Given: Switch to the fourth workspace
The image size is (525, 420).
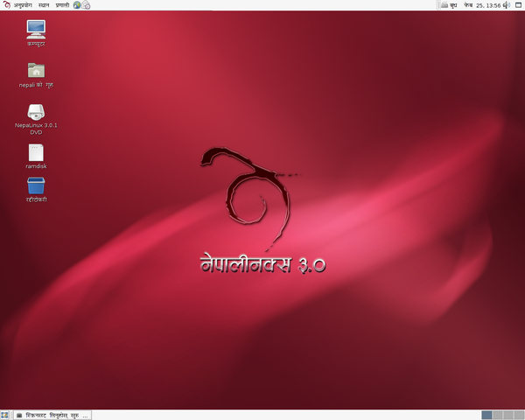Looking at the screenshot, I should 519,416.
